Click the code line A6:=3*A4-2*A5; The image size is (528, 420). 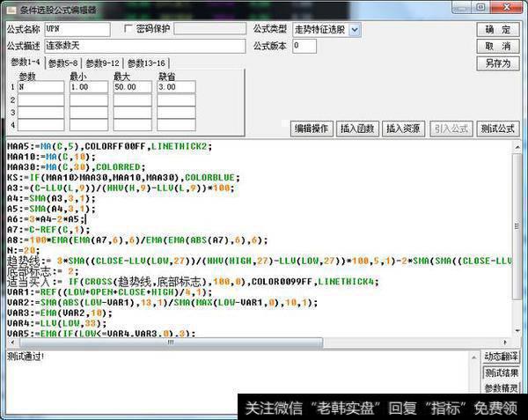coord(47,219)
